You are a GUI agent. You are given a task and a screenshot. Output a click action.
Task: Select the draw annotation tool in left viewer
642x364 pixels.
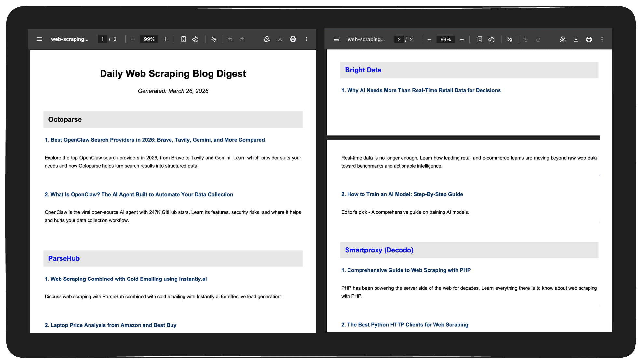coord(213,39)
